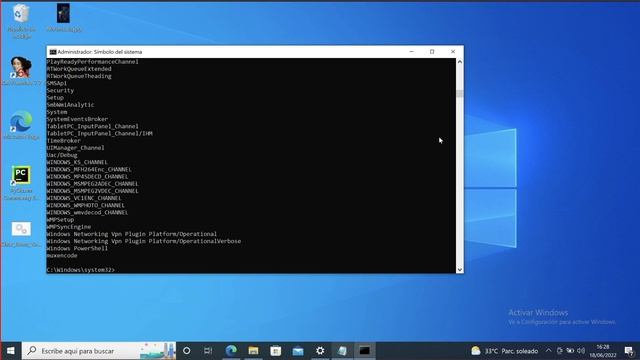Select the gears file icon on desktop
This screenshot has height=360, width=640.
[x=21, y=229]
